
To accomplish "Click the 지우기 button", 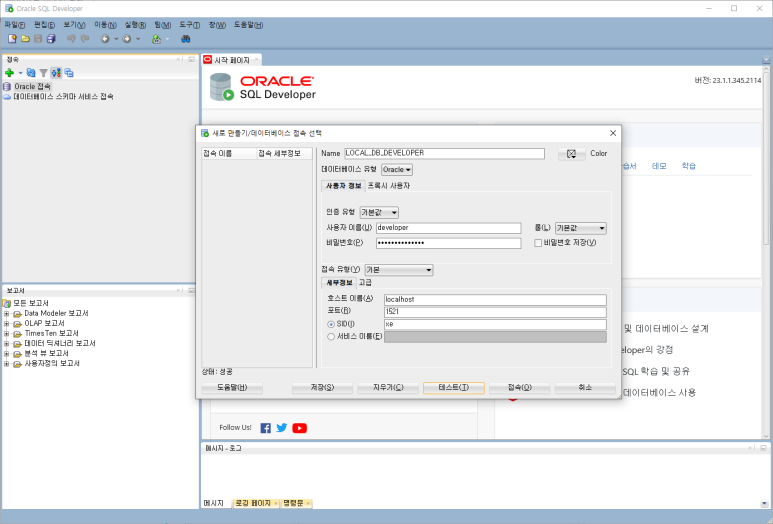I will pos(388,388).
